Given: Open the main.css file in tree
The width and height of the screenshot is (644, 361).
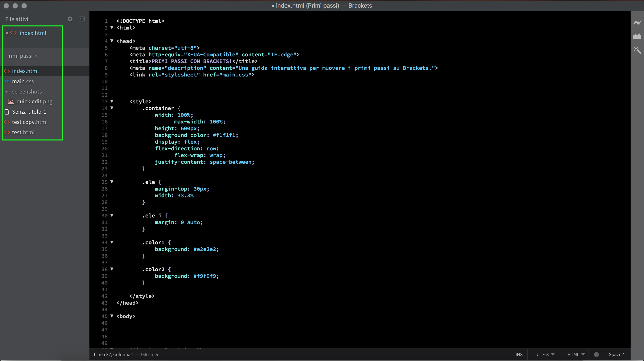Looking at the screenshot, I should 23,81.
